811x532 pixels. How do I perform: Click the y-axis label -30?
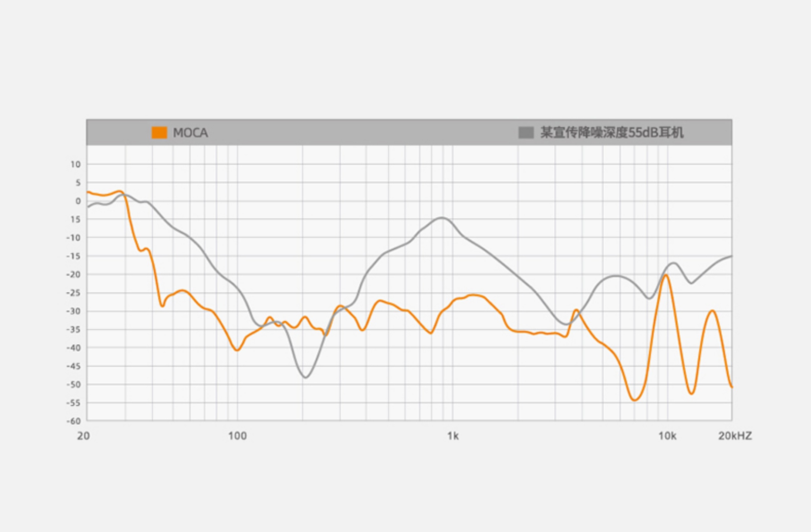74,311
